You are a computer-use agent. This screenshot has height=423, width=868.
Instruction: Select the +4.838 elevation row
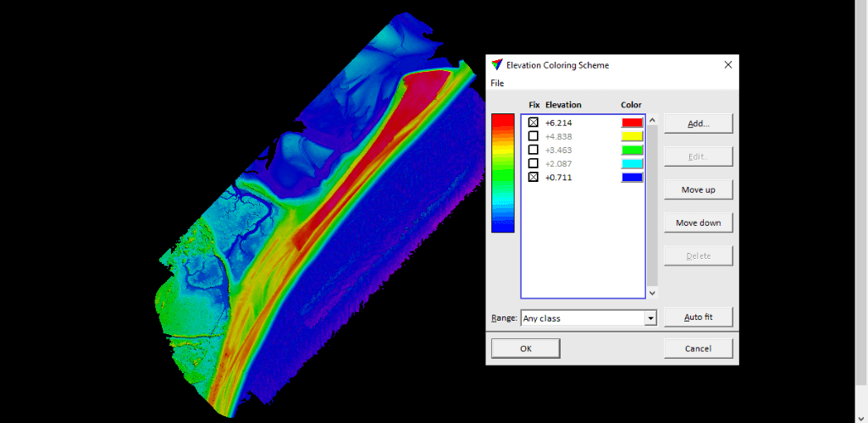(583, 136)
